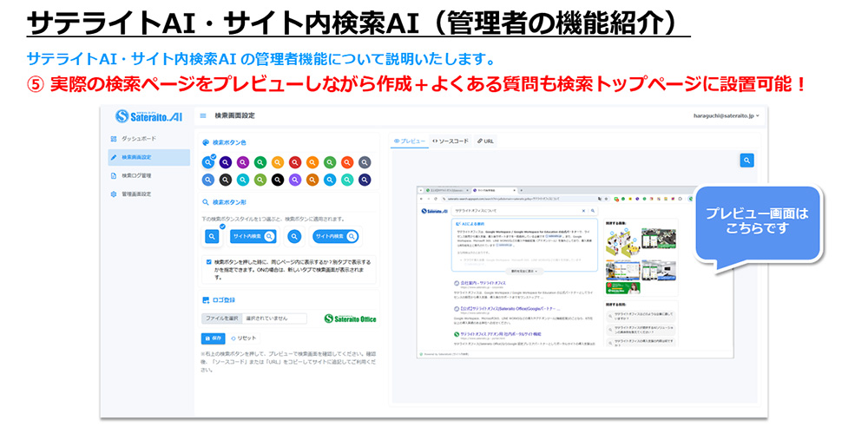This screenshot has width=868, height=427.
Task: Expand the AI summary in the preview screenshot
Action: tap(523, 272)
